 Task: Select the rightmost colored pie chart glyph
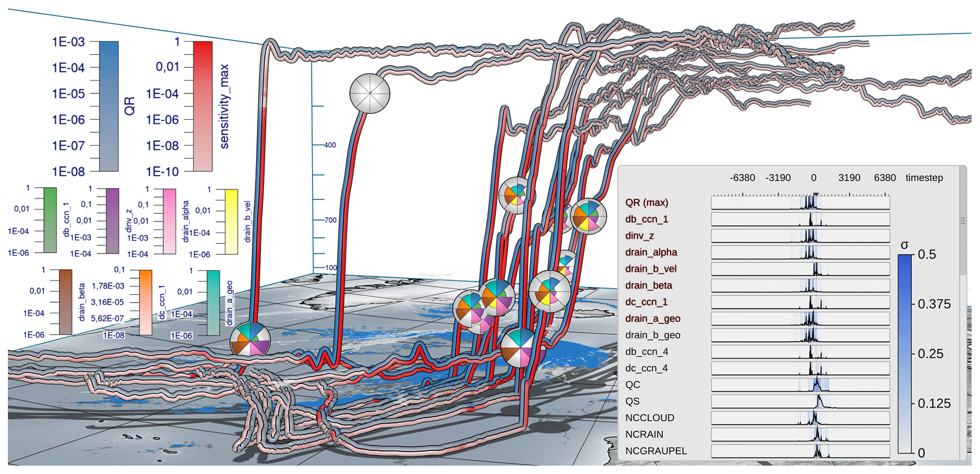tap(588, 216)
